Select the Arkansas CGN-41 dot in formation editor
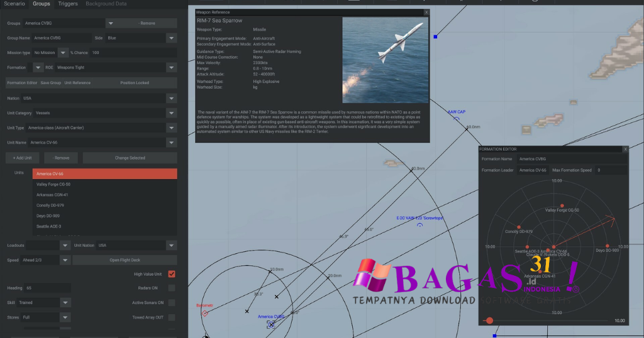 [540, 271]
